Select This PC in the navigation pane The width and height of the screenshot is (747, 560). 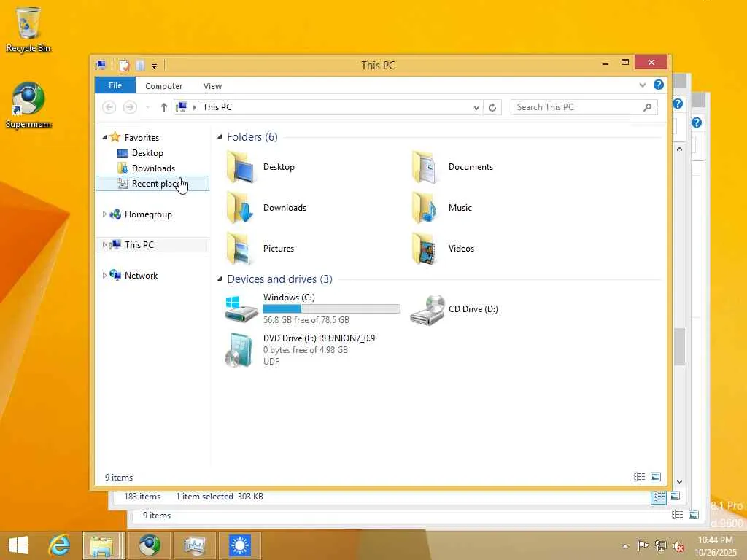click(139, 245)
